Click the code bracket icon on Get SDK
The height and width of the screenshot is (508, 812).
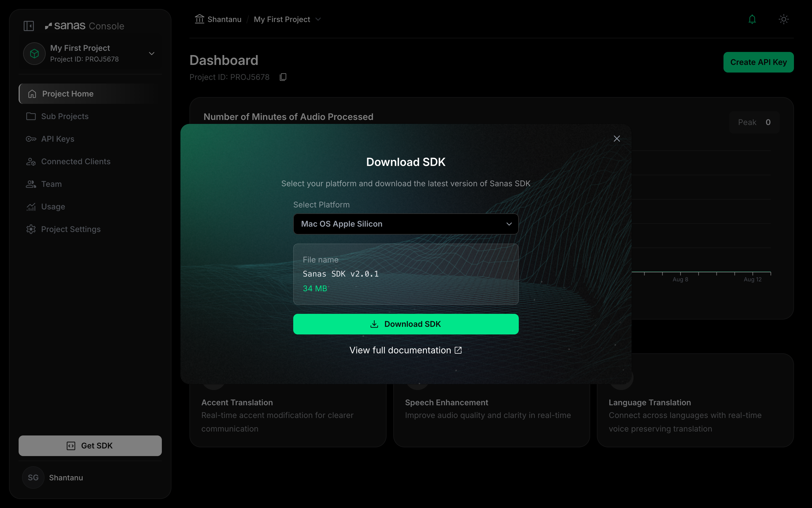pos(71,446)
